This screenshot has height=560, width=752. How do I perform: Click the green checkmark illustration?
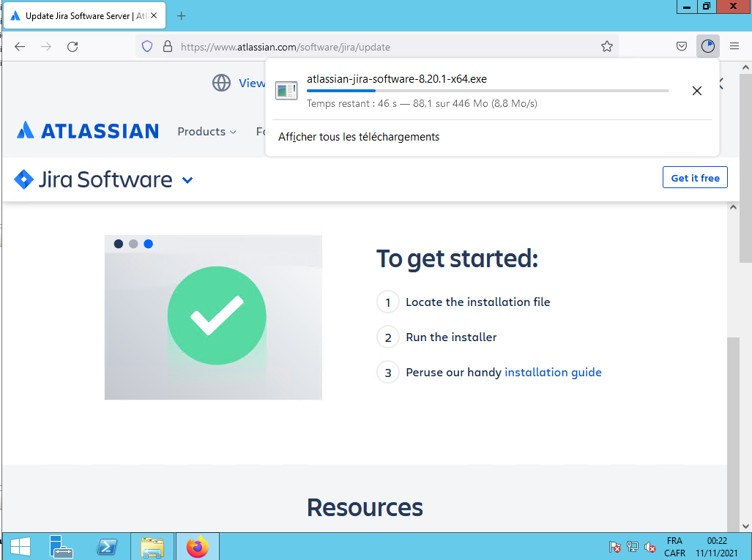(x=217, y=316)
